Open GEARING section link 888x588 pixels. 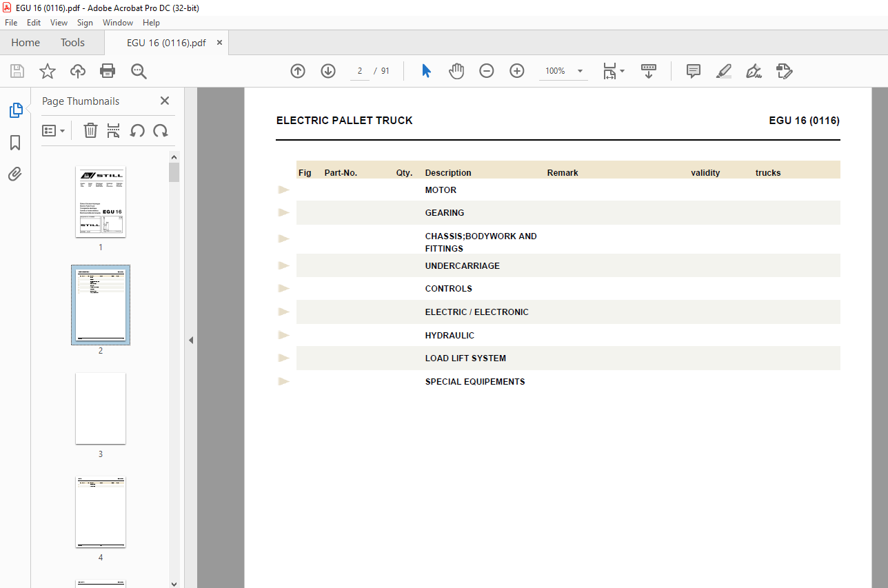[445, 213]
